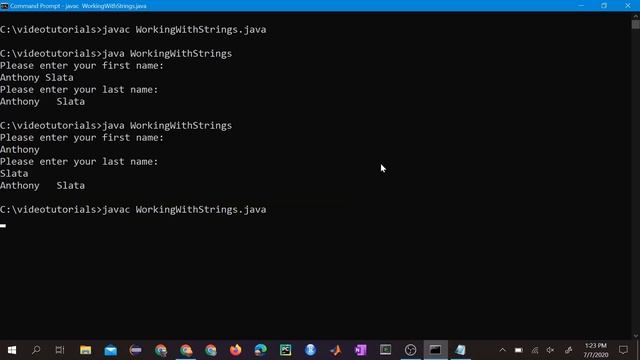Click the 'Slata' only input line
The height and width of the screenshot is (360, 640).
14,173
